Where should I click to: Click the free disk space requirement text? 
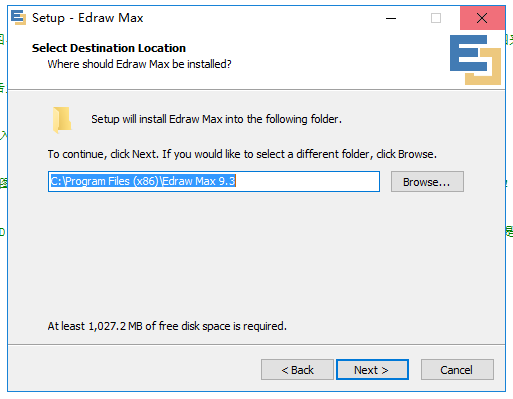(x=167, y=326)
